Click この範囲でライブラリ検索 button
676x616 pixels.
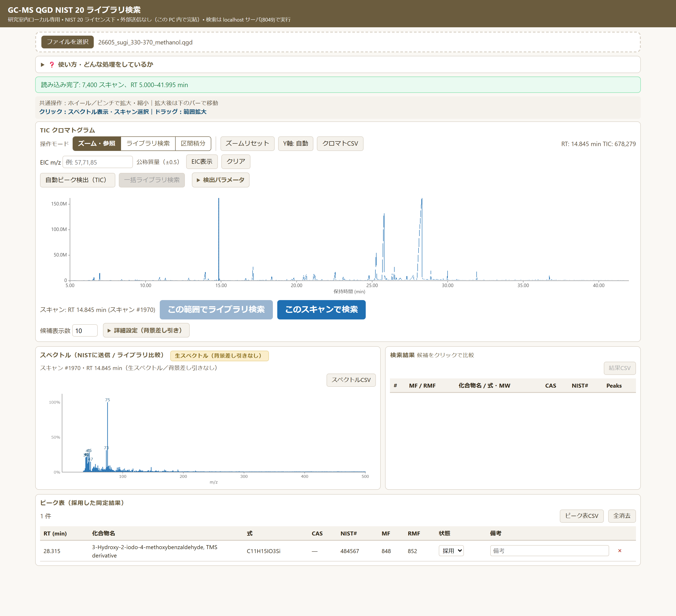click(x=216, y=309)
